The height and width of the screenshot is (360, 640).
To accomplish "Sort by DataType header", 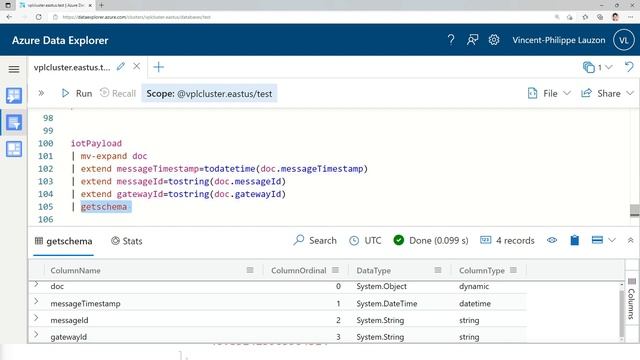I will (x=373, y=270).
